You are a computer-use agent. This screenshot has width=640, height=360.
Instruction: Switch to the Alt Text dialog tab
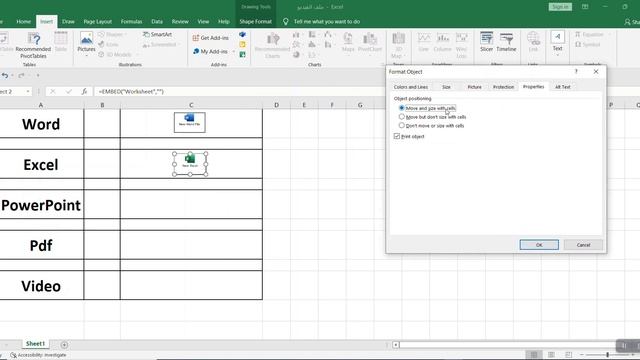[562, 87]
